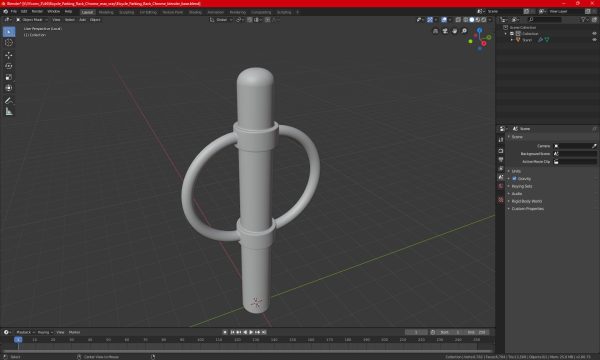Open the Object Mode dropdown

coord(32,20)
